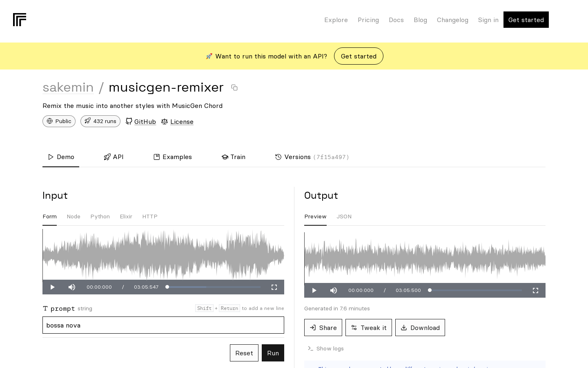Play the output audio track
Viewport: 588px width, 368px height.
pos(314,290)
